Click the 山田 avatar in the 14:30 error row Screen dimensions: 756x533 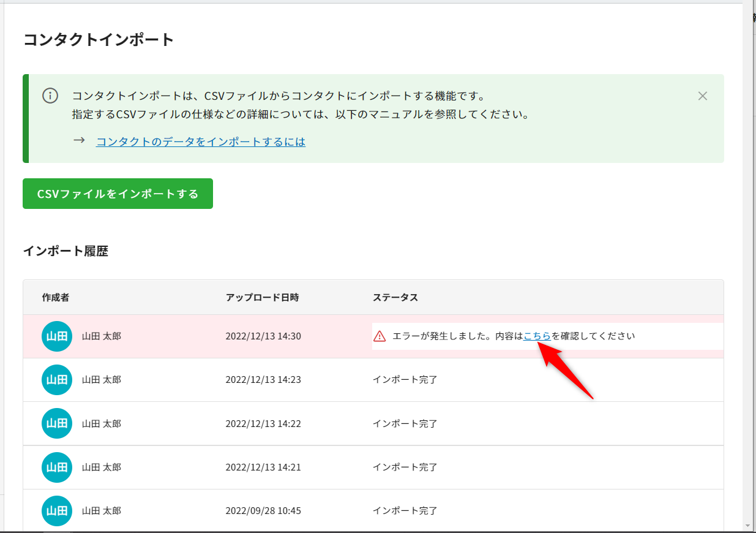57,336
